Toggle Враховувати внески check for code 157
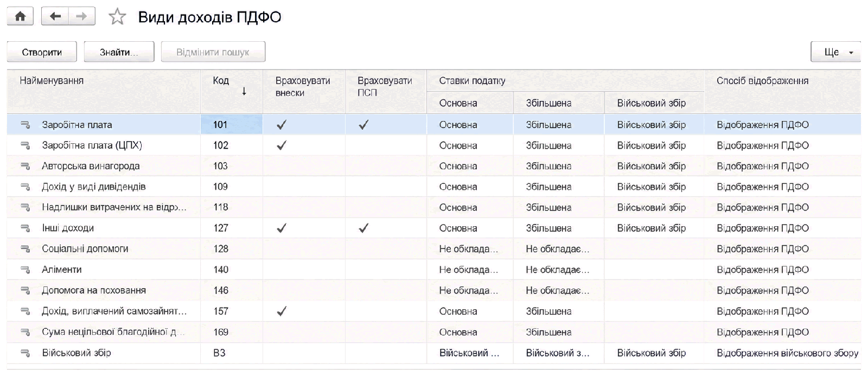868x376 pixels. (x=282, y=311)
